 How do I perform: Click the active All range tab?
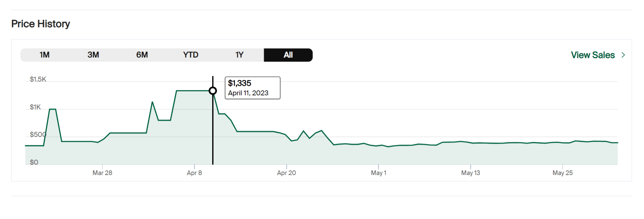pos(288,55)
